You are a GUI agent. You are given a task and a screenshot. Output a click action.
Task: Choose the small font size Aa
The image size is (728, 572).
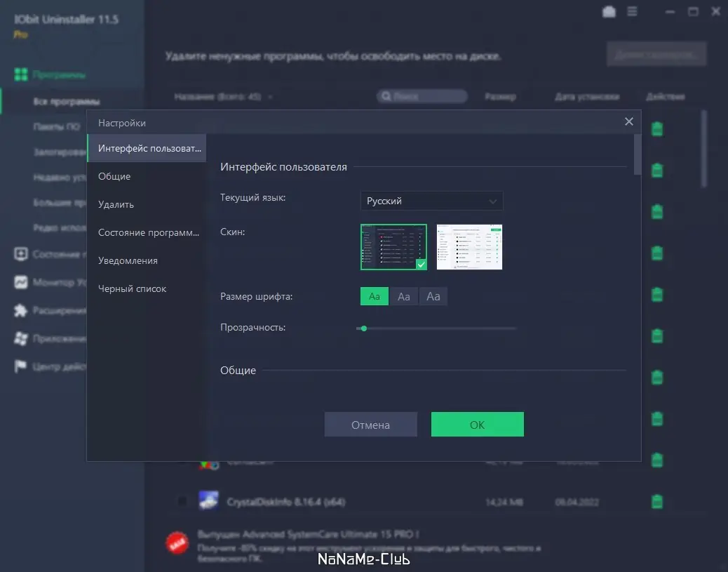pyautogui.click(x=375, y=296)
